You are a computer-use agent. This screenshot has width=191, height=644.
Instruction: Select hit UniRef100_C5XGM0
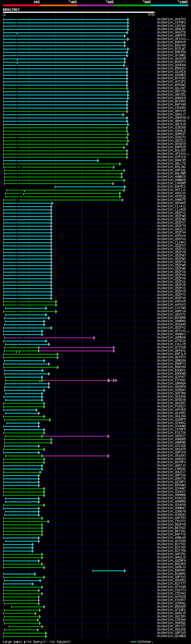tap(171, 108)
